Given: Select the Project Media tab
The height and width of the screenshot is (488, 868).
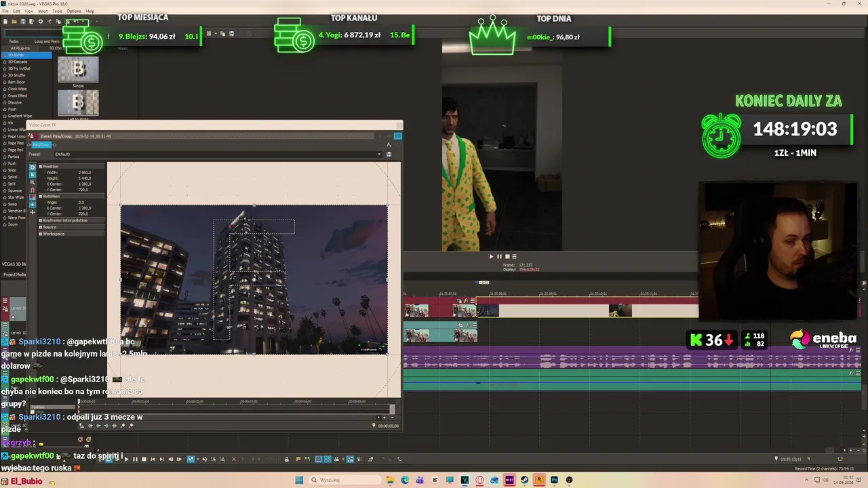Looking at the screenshot, I should pyautogui.click(x=14, y=274).
